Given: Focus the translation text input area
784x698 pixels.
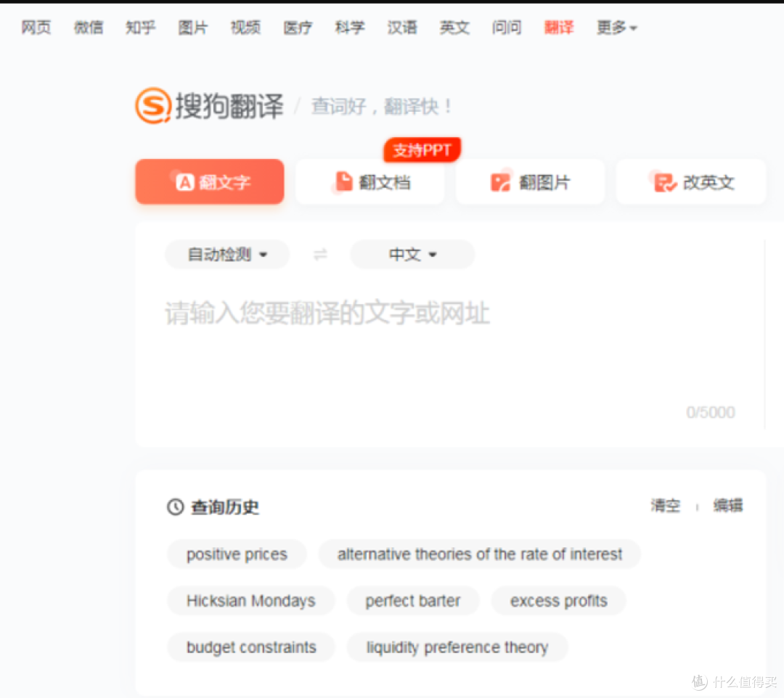Looking at the screenshot, I should point(450,345).
